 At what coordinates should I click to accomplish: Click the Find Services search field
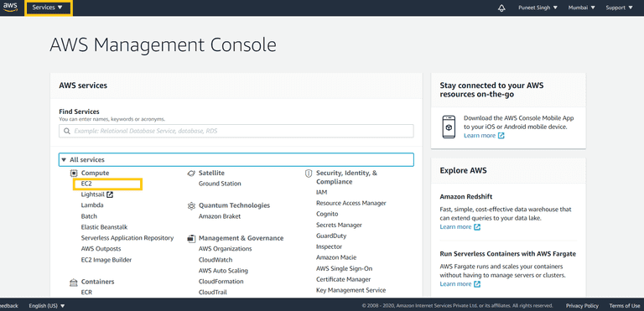[236, 132]
